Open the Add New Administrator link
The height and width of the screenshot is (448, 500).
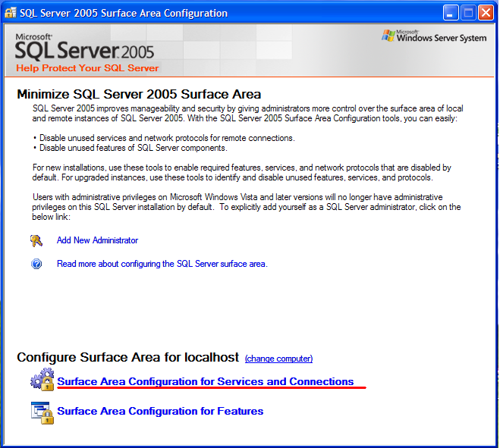tap(97, 240)
